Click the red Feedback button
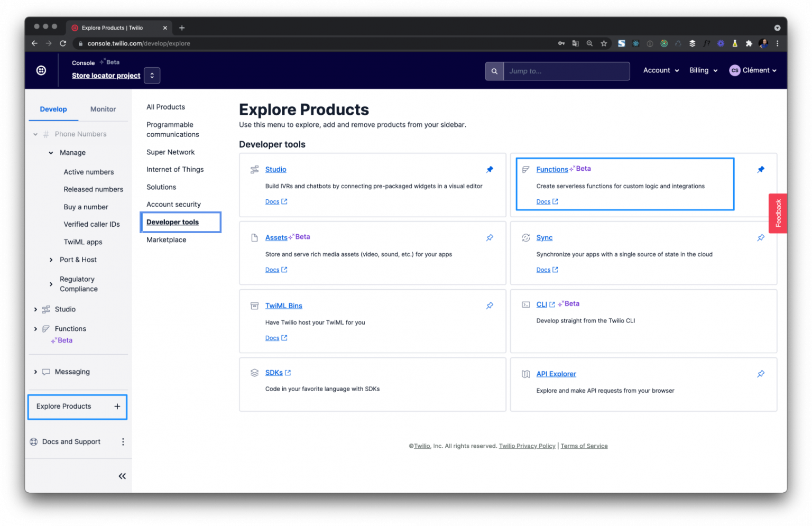This screenshot has width=812, height=526. [x=777, y=213]
